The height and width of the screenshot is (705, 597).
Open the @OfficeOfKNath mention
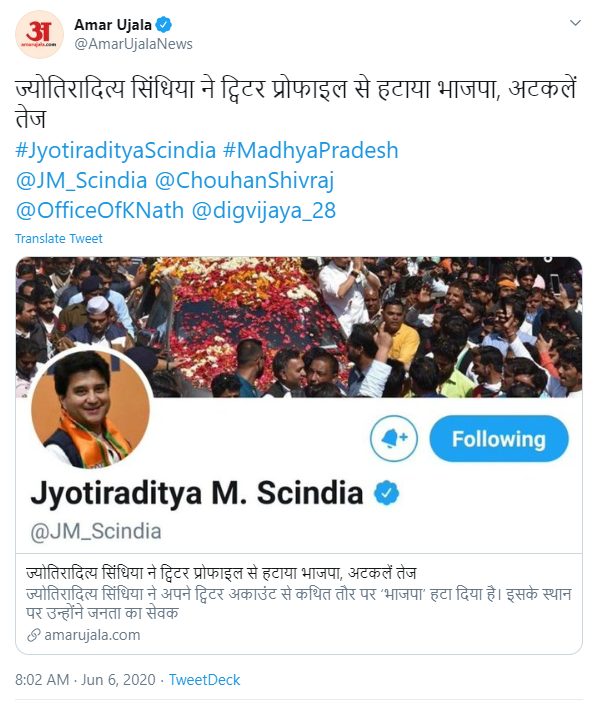(100, 210)
